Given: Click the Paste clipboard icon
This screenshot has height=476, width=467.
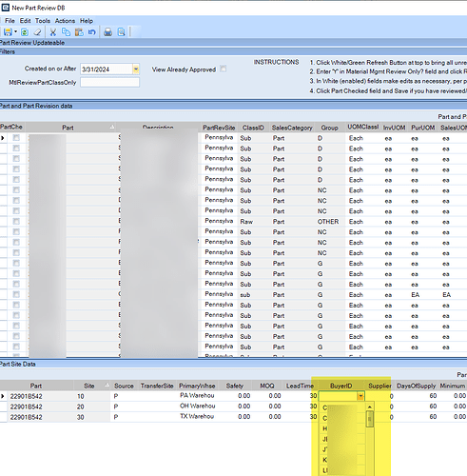Looking at the screenshot, I should 79,32.
